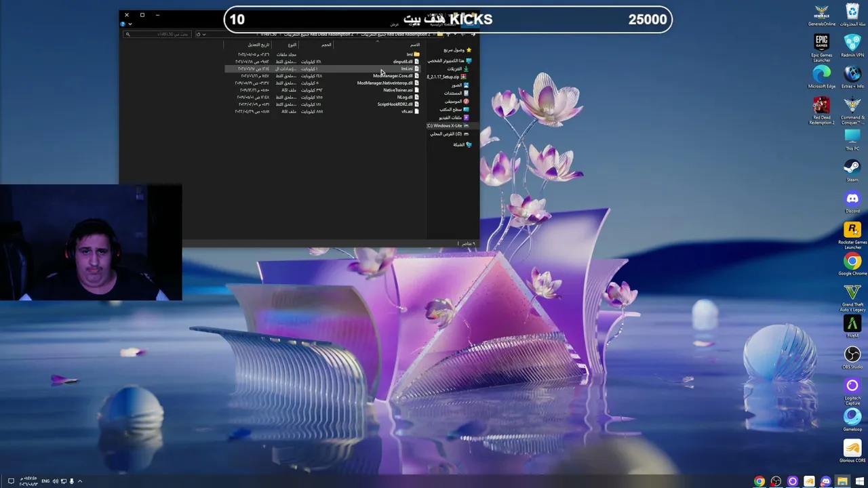Open Chrome from the taskbar
This screenshot has width=868, height=488.
(x=759, y=481)
